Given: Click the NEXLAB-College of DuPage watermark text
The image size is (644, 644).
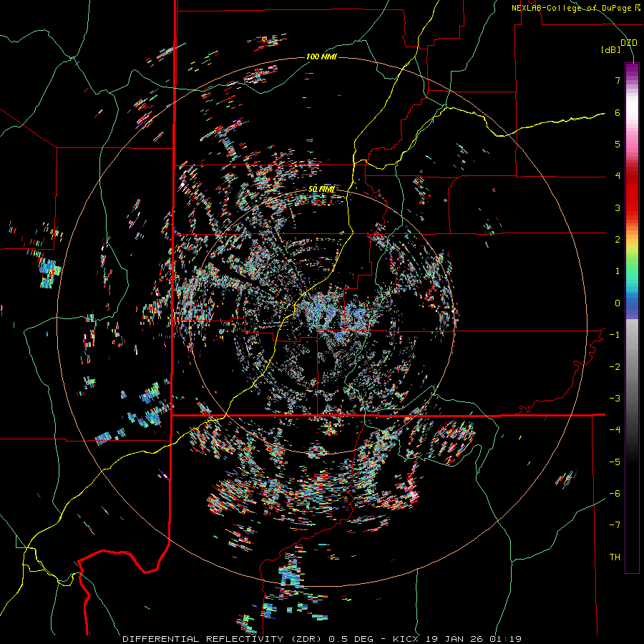Looking at the screenshot, I should tap(575, 8).
